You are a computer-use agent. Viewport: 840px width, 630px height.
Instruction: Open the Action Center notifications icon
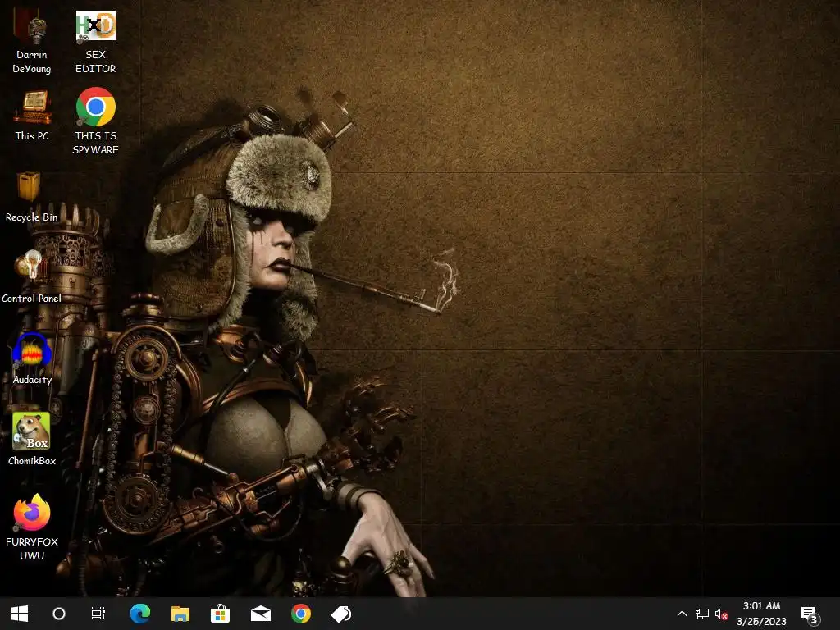coord(810,614)
